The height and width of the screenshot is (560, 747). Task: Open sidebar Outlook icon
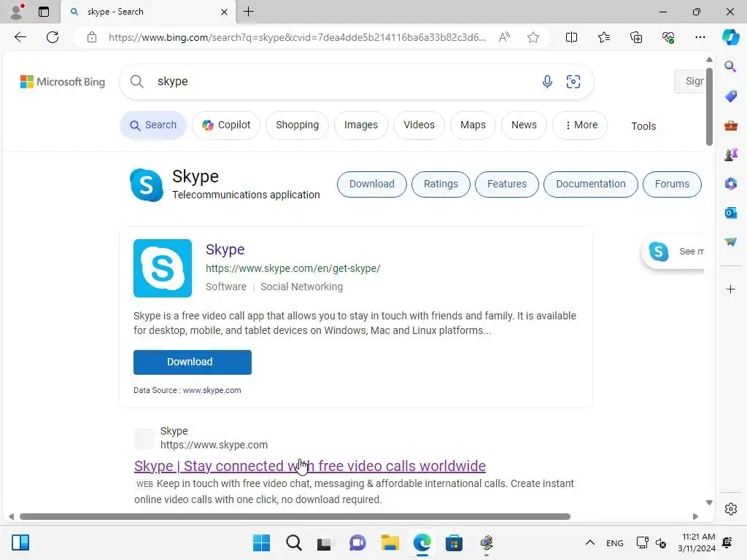coord(730,212)
